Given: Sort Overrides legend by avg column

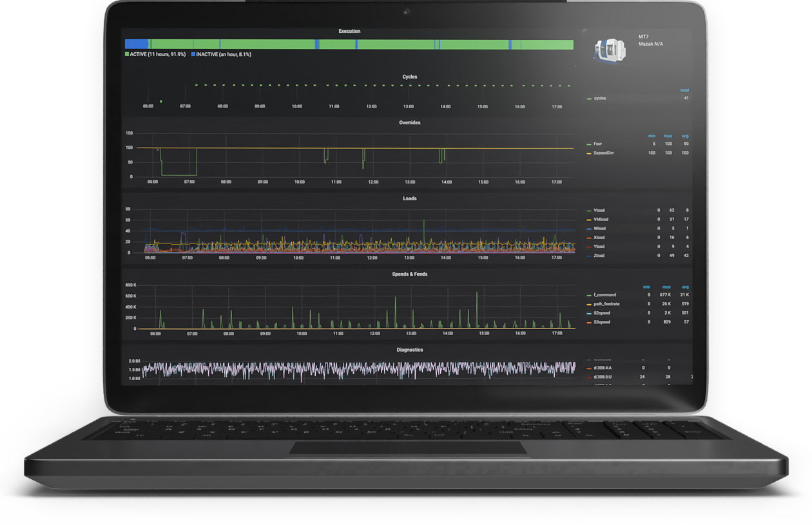Looking at the screenshot, I should click(x=684, y=136).
